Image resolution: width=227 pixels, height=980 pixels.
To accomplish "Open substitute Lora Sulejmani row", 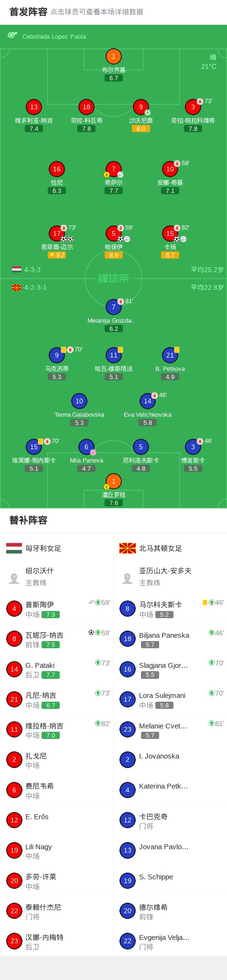I will click(170, 699).
